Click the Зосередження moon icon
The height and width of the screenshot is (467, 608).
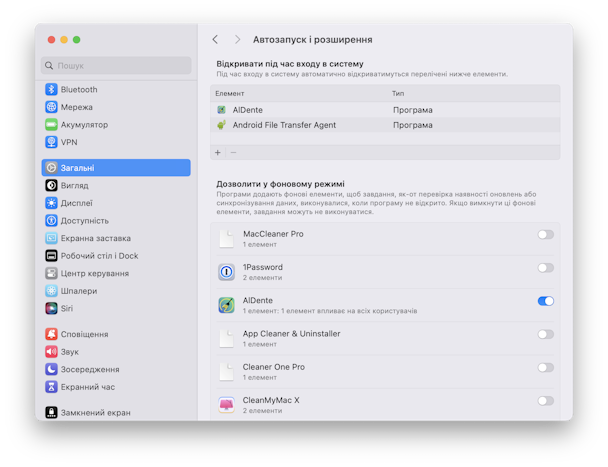(51, 369)
